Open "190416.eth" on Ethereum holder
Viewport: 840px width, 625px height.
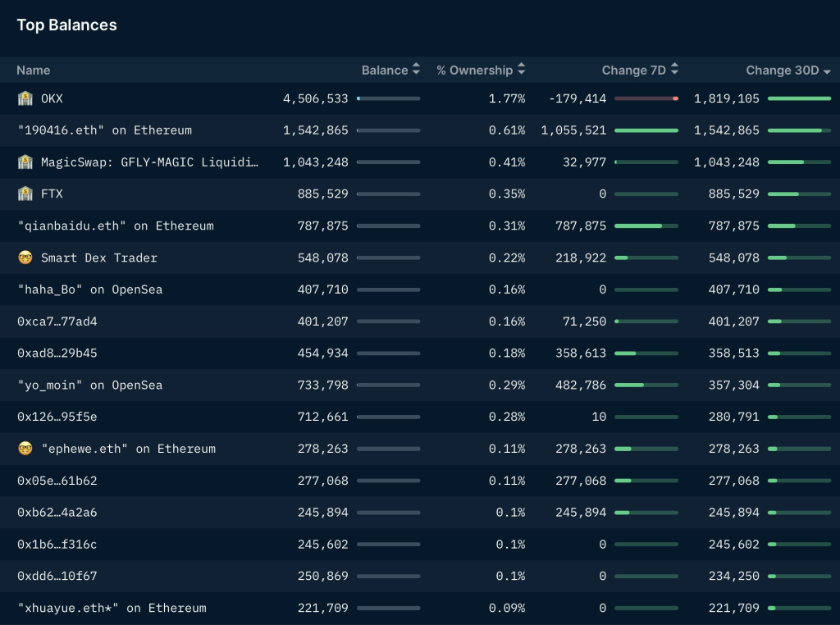104,130
